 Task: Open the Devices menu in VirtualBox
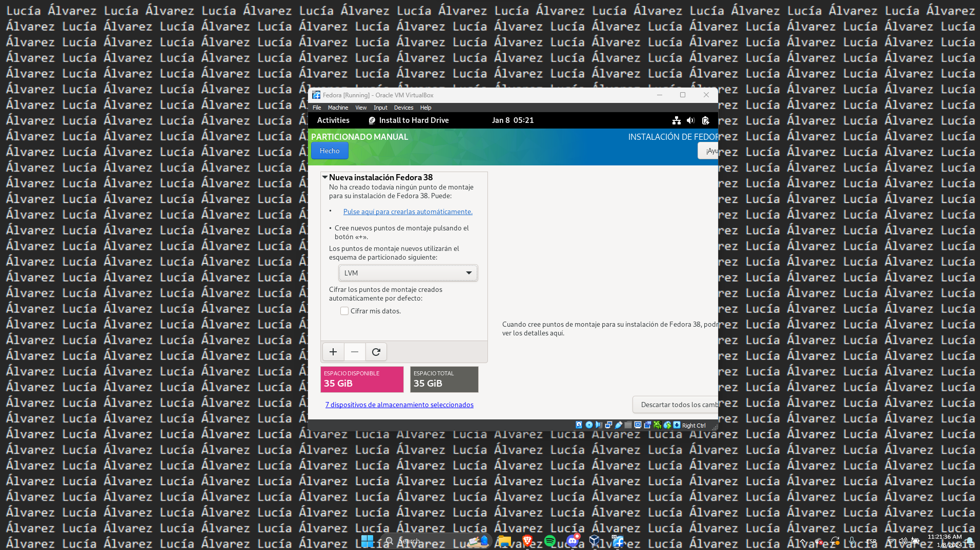[x=403, y=108]
